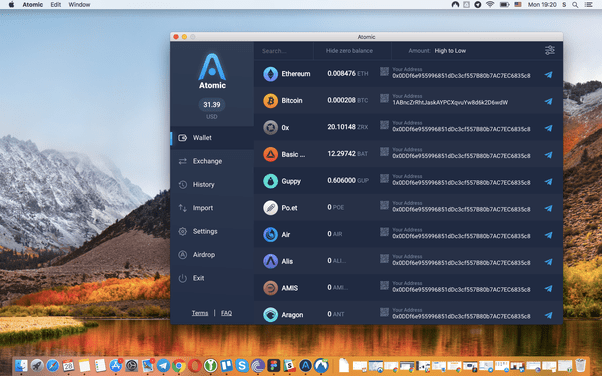Click the Aragon token icon

[270, 315]
